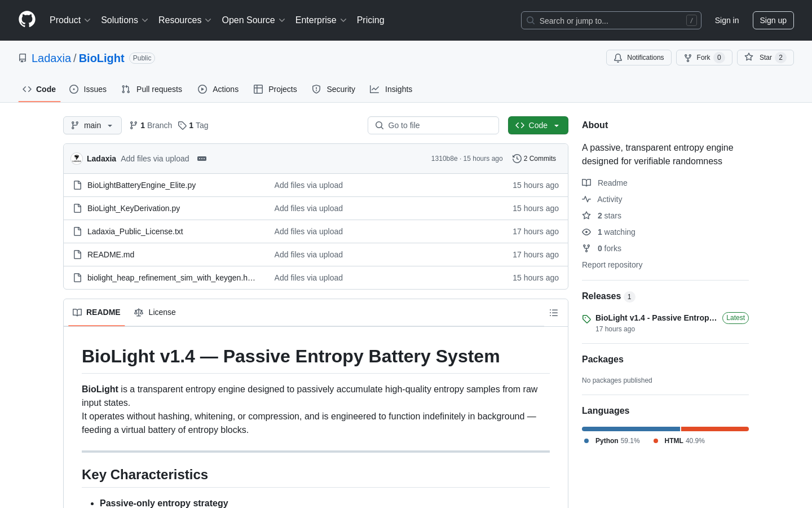Open the Actions tab
Image resolution: width=812 pixels, height=508 pixels.
(x=218, y=89)
